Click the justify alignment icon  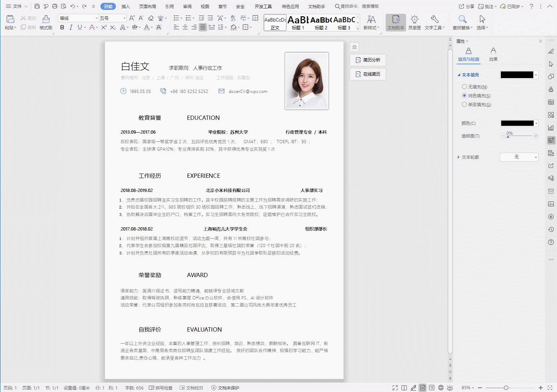[x=203, y=27]
